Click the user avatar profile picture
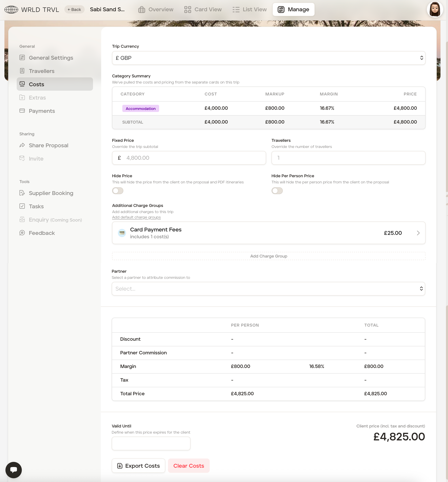This screenshot has height=482, width=448. tap(435, 9)
